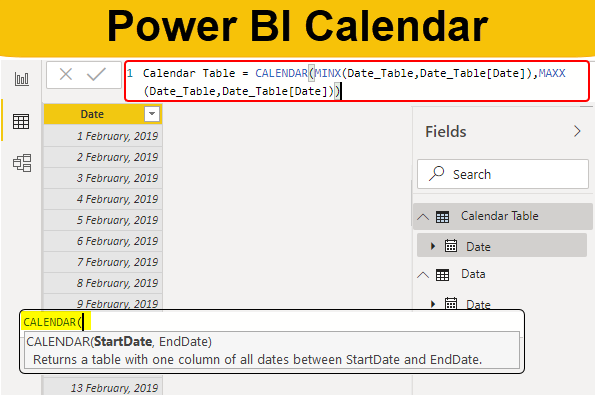Viewport: 595px width, 395px height.
Task: Expand the Date hierarchy under Calendar Table
Action: point(433,246)
